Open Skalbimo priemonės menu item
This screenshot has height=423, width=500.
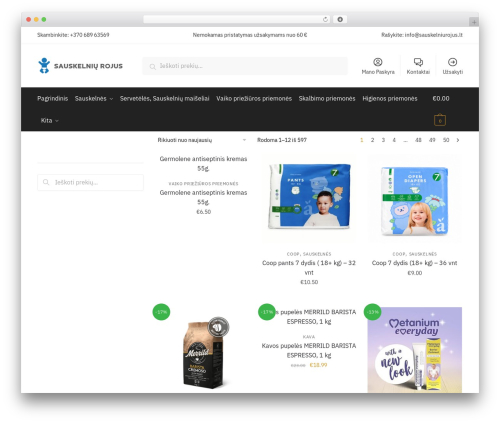click(x=327, y=99)
